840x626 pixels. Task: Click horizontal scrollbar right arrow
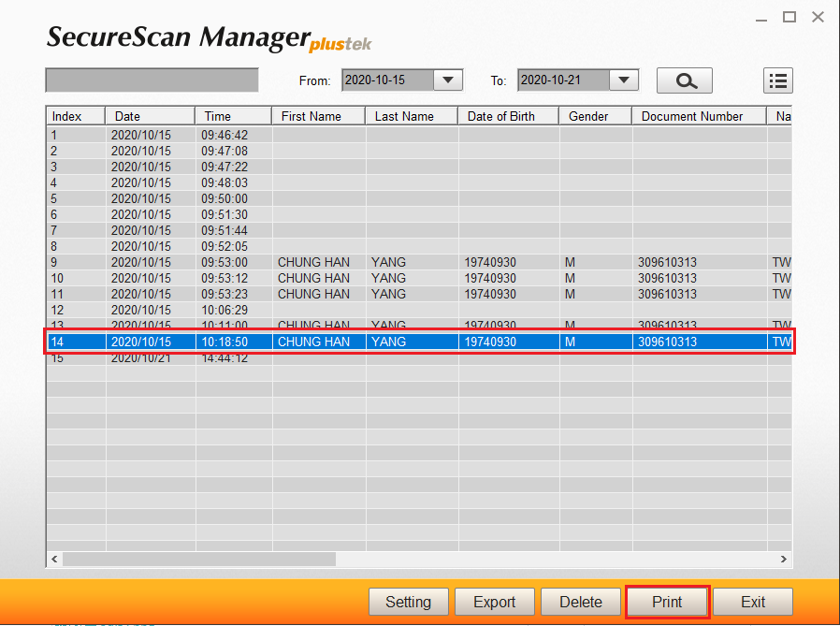(x=784, y=559)
